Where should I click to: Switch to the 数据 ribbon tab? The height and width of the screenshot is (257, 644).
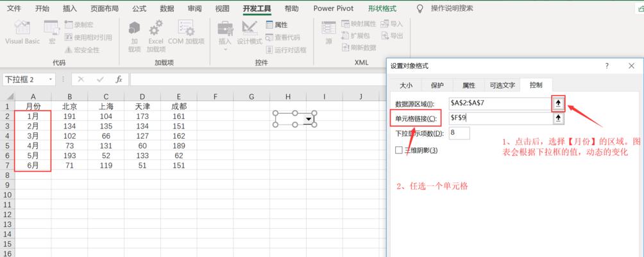click(167, 8)
